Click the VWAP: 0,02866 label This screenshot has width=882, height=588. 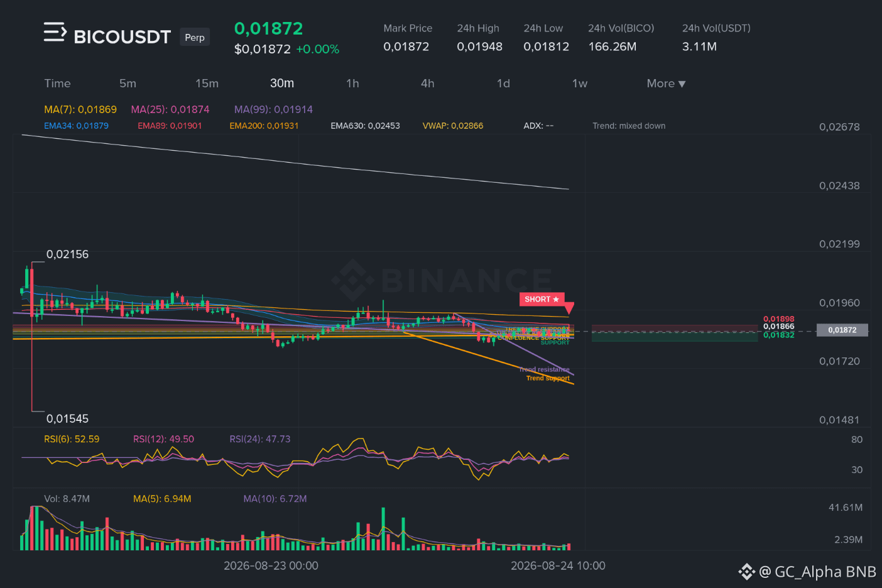pyautogui.click(x=453, y=126)
